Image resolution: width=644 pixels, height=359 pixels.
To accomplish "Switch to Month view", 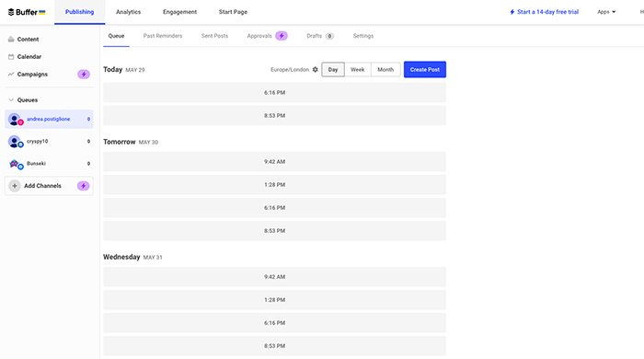I will point(385,69).
